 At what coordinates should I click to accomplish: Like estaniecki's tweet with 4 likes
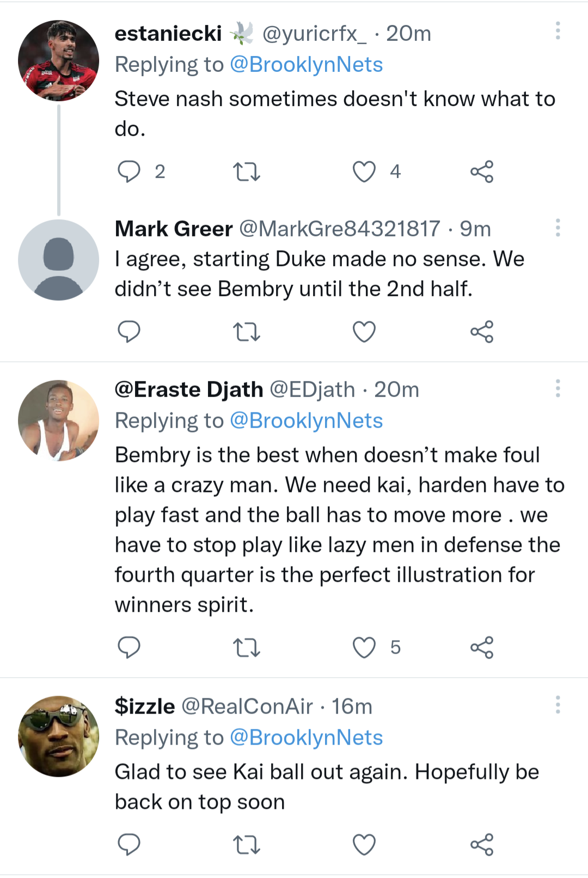tap(364, 172)
